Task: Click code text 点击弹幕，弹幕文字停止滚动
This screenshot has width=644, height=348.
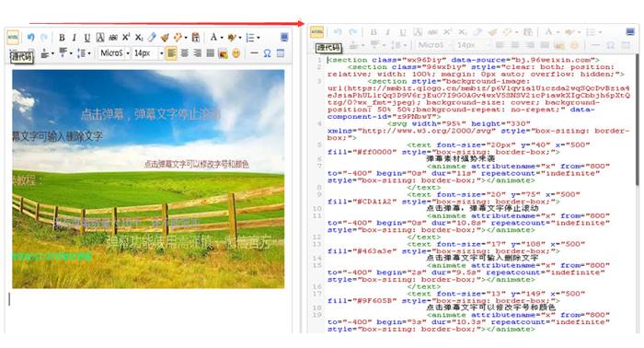Action: [x=482, y=209]
